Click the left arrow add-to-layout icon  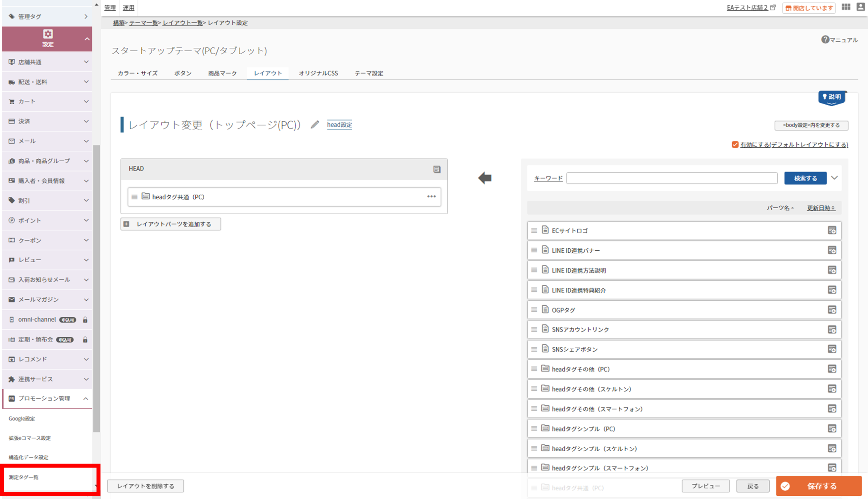click(x=485, y=178)
